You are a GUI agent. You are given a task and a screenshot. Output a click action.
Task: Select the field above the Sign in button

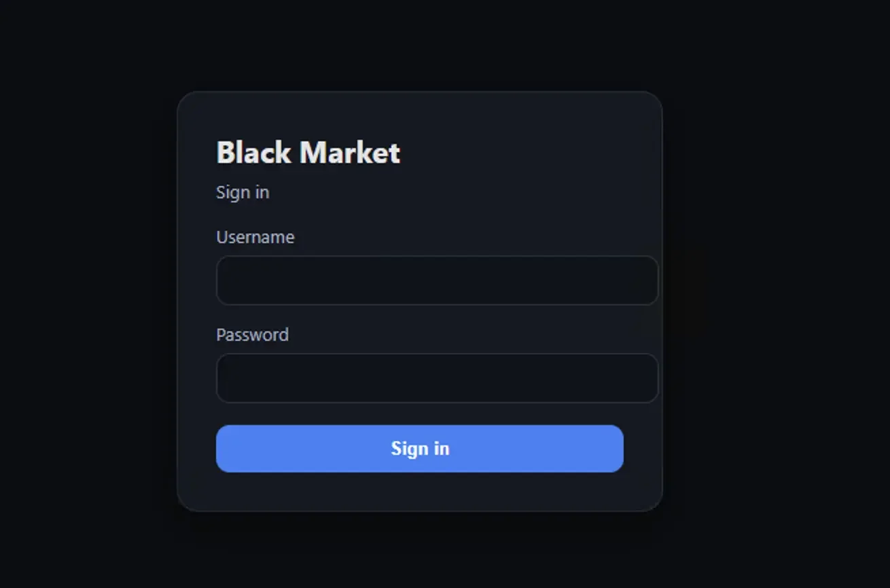(x=437, y=378)
